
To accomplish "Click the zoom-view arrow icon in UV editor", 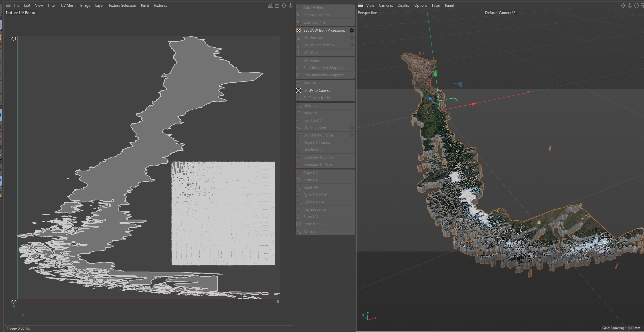I will click(290, 5).
